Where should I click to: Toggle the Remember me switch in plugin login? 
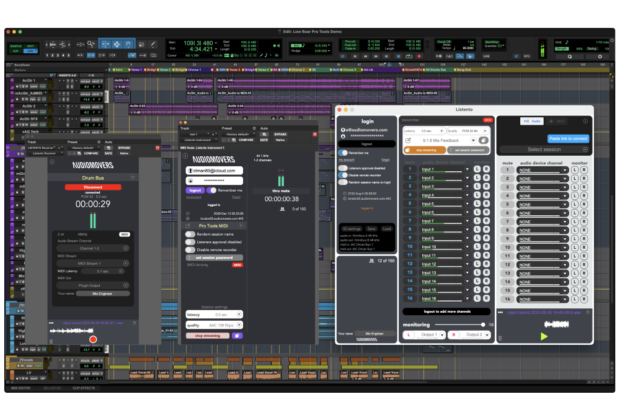211,188
